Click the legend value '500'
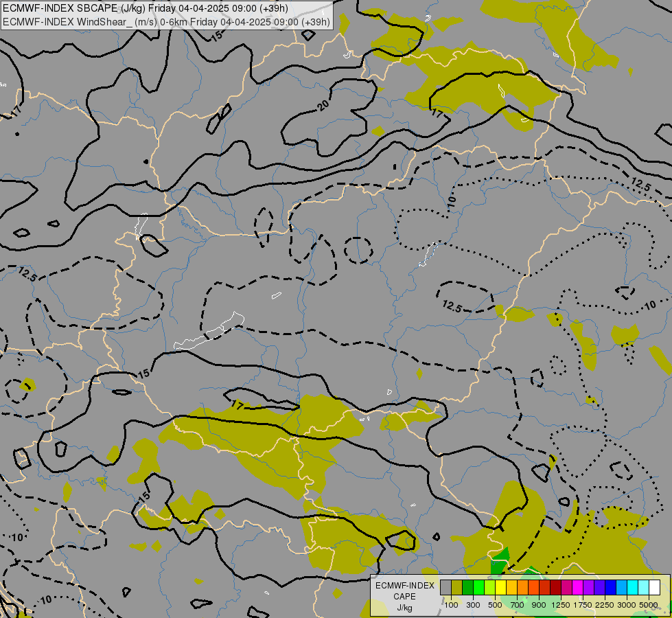This screenshot has height=618, width=672. coord(495,605)
